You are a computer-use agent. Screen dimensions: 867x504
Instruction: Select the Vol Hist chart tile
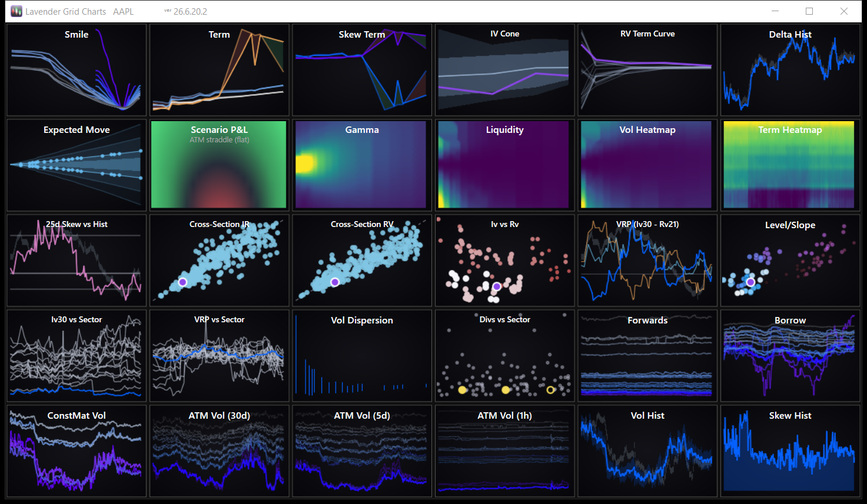[647, 451]
